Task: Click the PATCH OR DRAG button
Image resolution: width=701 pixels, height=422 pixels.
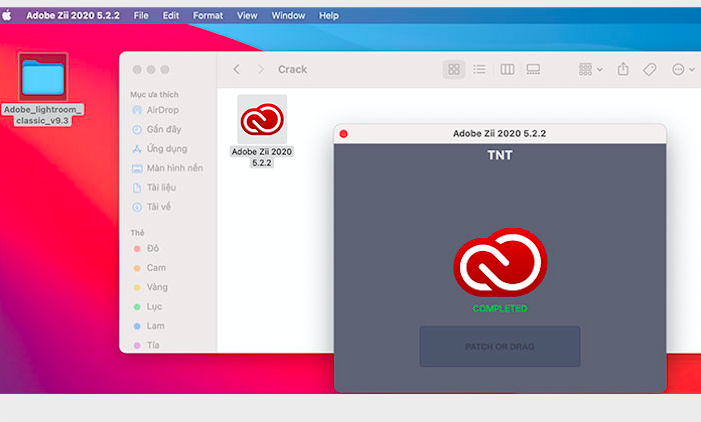Action: tap(500, 346)
